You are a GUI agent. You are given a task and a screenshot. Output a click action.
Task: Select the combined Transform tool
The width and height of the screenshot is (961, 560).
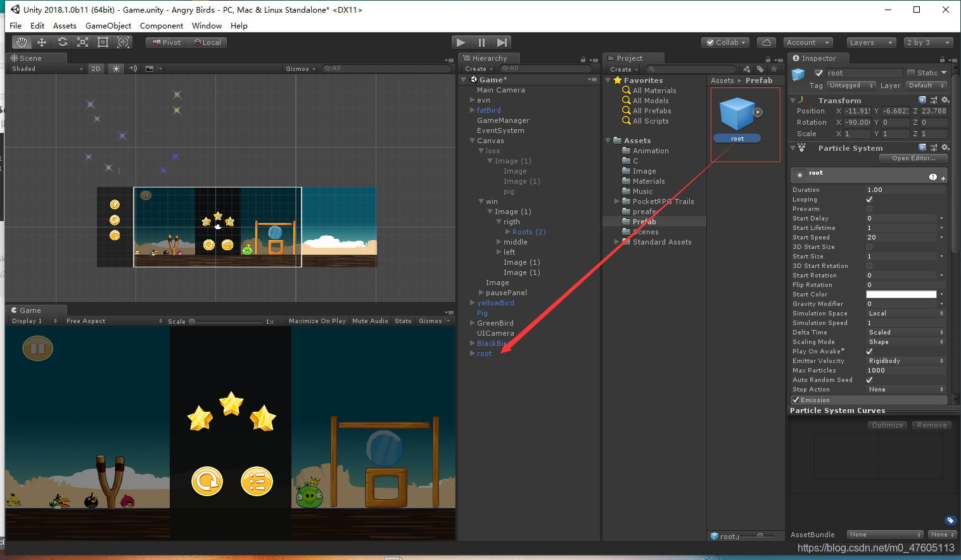(124, 42)
